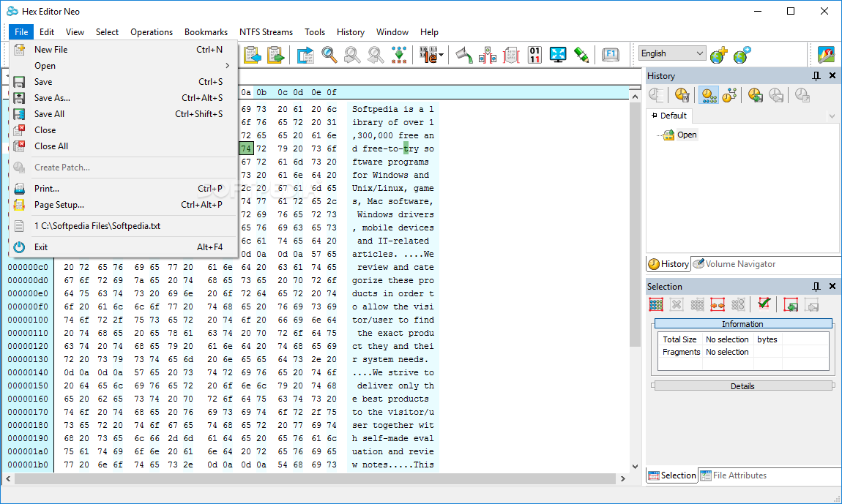Viewport: 842px width, 504px height.
Task: Click the load selection green arrow icon
Action: coord(791,305)
